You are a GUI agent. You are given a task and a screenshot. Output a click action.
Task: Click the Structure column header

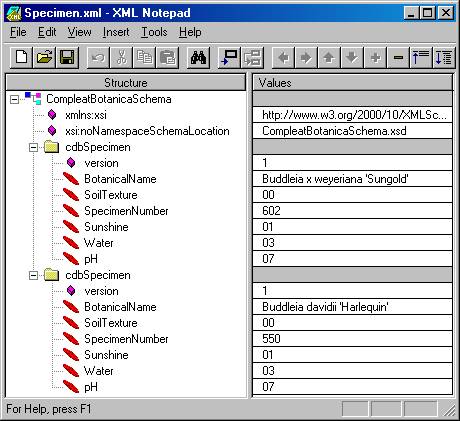point(126,83)
